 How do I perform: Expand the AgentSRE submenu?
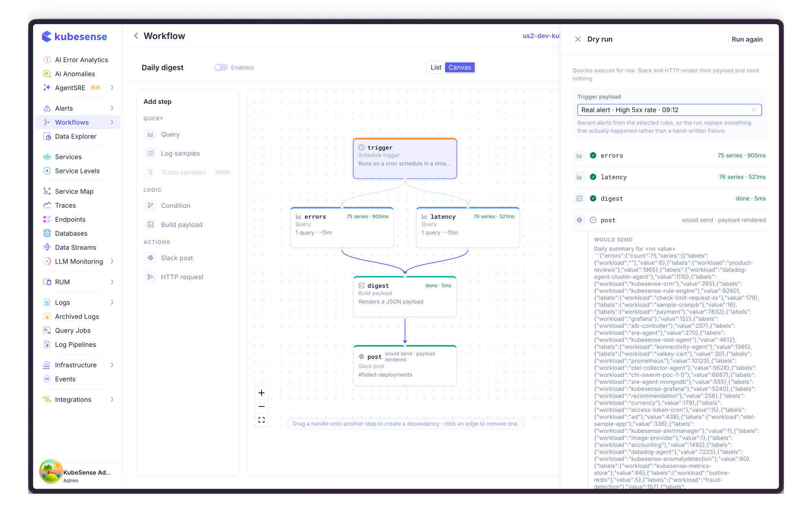112,88
